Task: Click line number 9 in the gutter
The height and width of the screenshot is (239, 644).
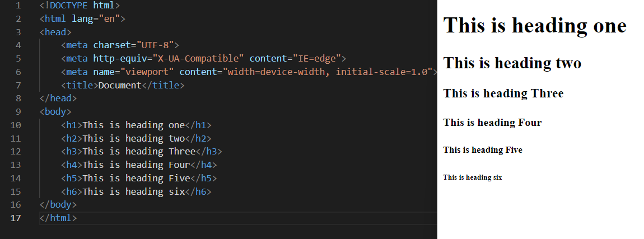Action: coord(18,112)
